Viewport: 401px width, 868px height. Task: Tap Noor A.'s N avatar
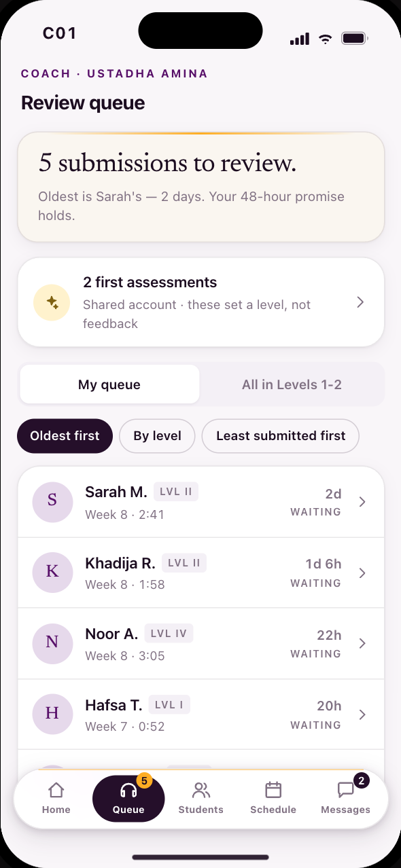point(52,643)
